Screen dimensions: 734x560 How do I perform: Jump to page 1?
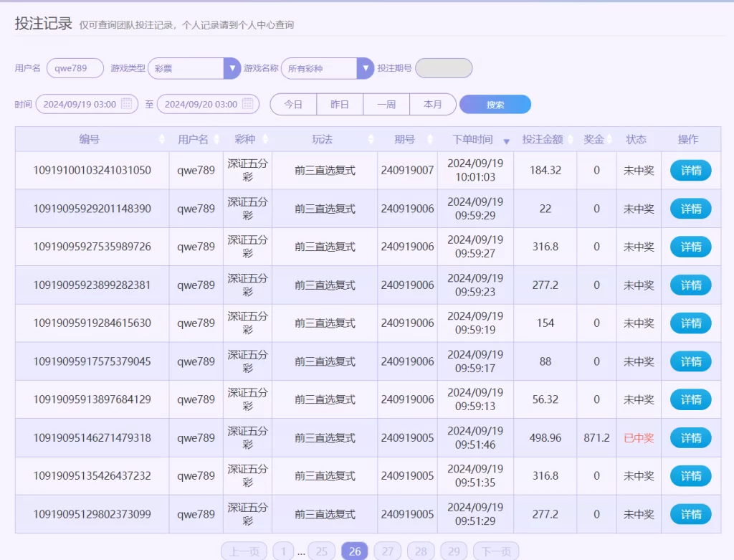click(283, 551)
